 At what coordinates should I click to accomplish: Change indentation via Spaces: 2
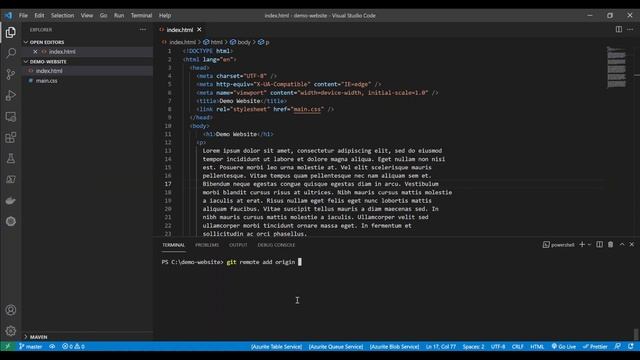[473, 347]
